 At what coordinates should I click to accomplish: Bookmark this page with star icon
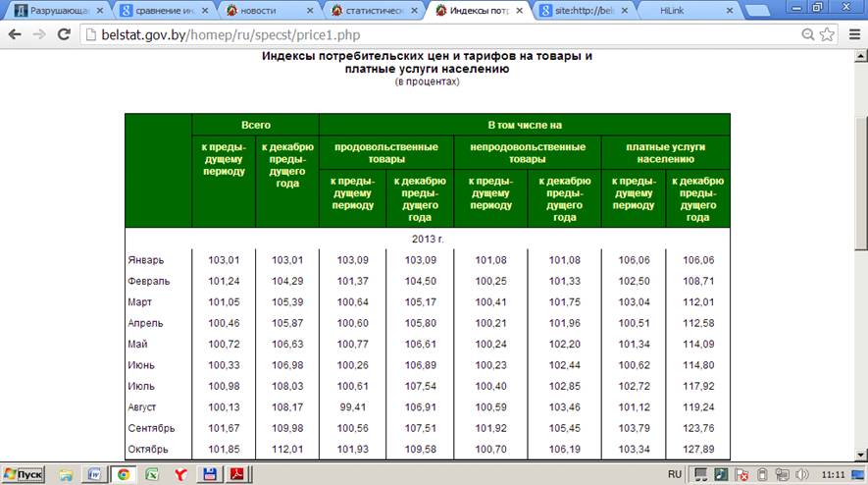(828, 34)
